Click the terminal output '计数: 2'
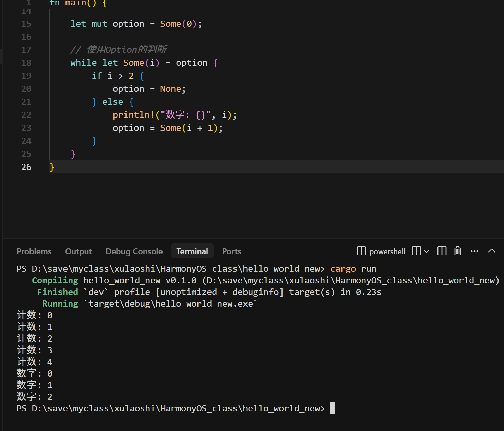Screen dimensions: 504x431 [x=35, y=338]
